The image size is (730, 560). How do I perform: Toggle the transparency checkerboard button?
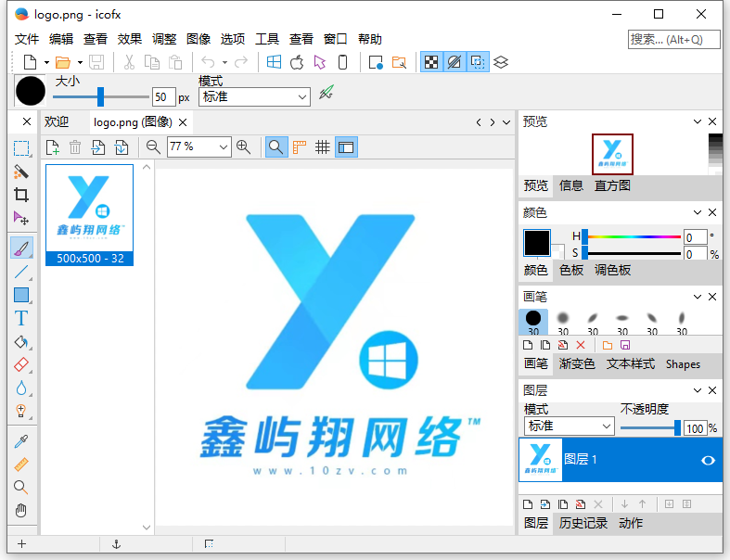[431, 62]
